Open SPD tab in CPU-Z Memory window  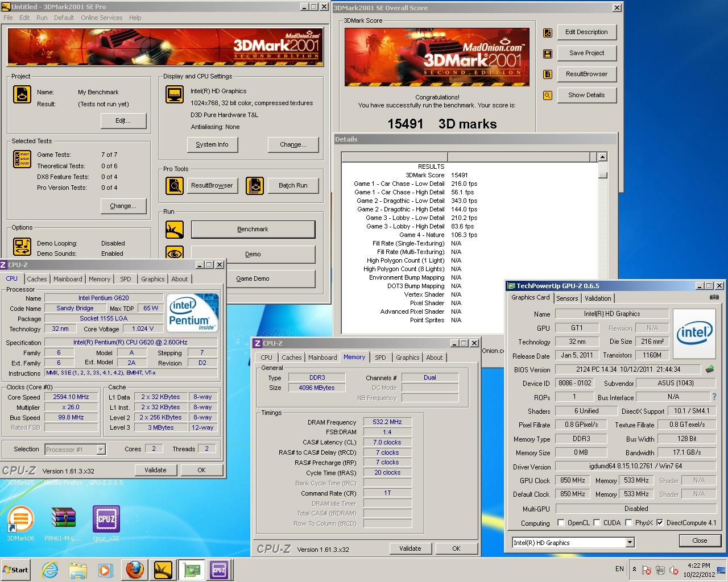[380, 357]
